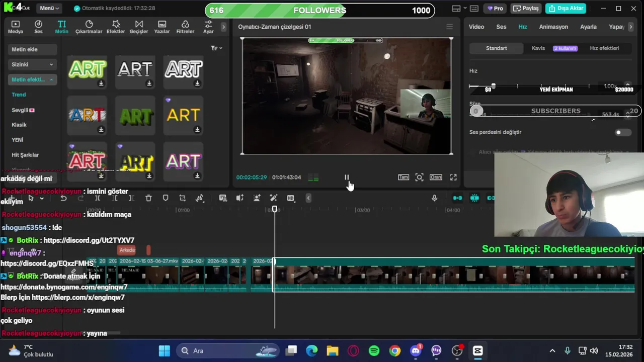
Task: Open the text effects filter dropdown
Action: (217, 48)
